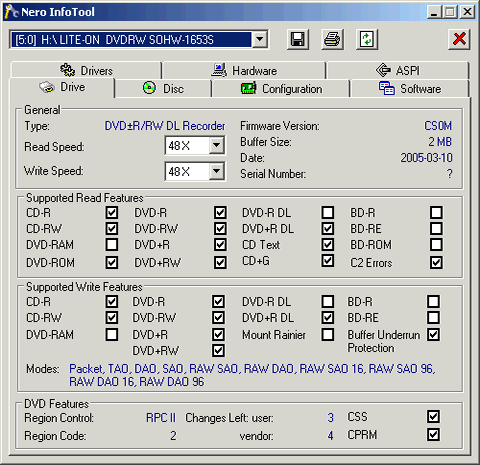Screen dimensions: 480x465
Task: Toggle BD-RE write feature checkbox
Action: [x=434, y=318]
